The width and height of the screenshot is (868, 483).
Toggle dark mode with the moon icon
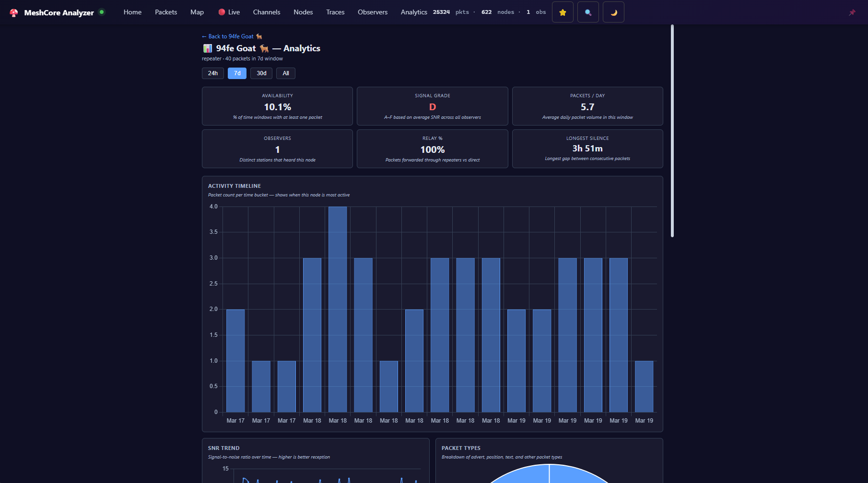click(613, 12)
